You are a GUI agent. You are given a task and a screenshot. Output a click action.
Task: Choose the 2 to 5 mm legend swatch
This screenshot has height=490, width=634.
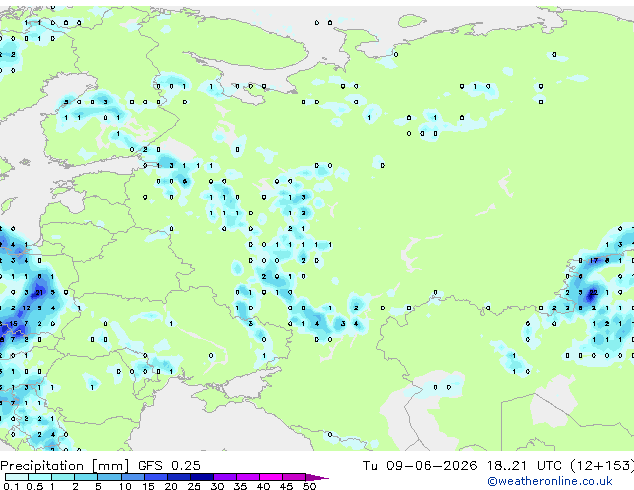[x=86, y=477]
